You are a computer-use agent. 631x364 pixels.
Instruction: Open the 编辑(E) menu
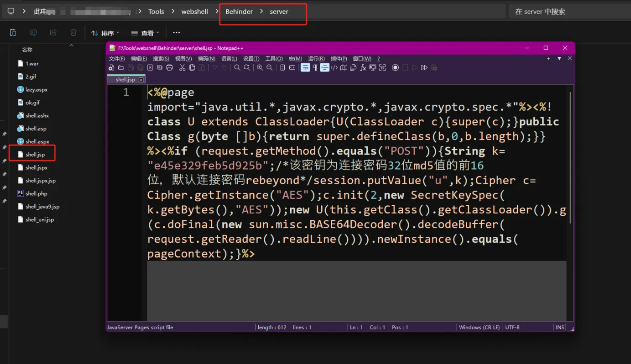[139, 58]
